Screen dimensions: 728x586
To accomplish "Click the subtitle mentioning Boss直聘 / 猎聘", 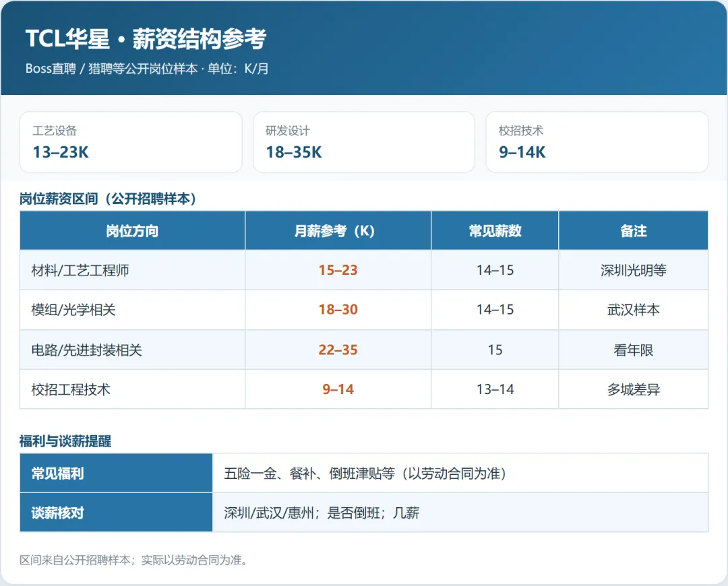I will 147,69.
